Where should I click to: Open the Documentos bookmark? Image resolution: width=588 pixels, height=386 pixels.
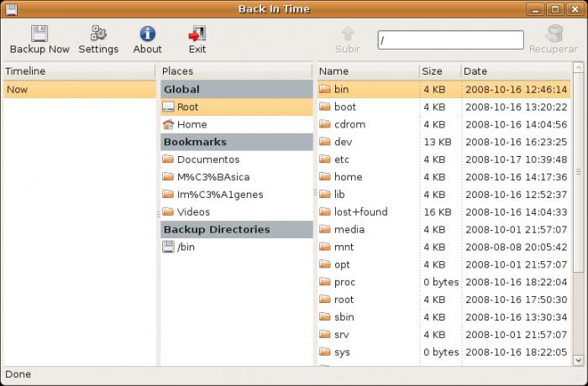[x=207, y=159]
